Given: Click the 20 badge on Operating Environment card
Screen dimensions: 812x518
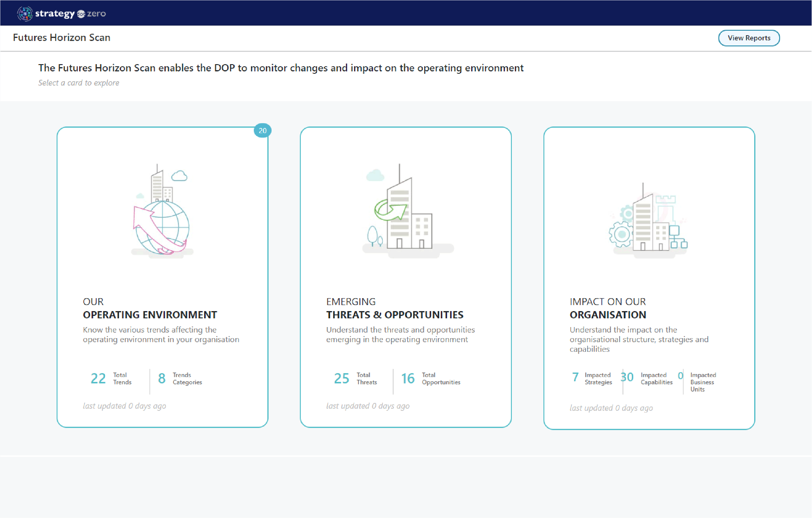Looking at the screenshot, I should coord(262,130).
